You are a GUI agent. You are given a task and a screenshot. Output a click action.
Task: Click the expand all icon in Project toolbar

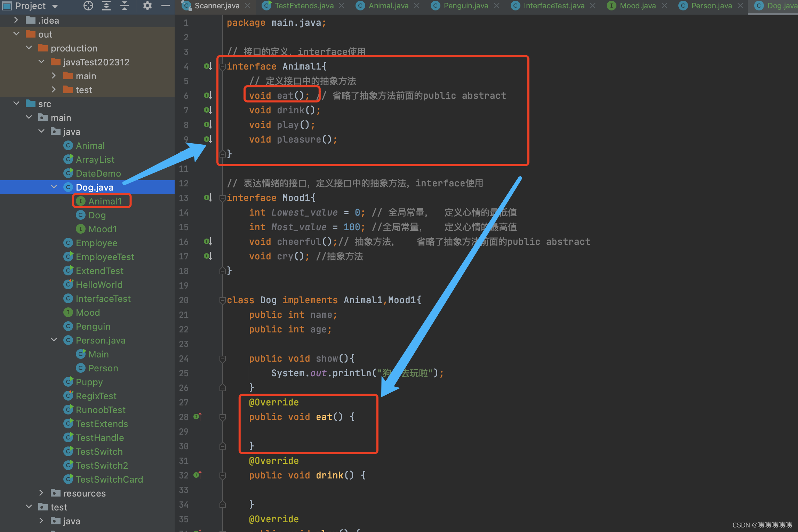coord(106,6)
